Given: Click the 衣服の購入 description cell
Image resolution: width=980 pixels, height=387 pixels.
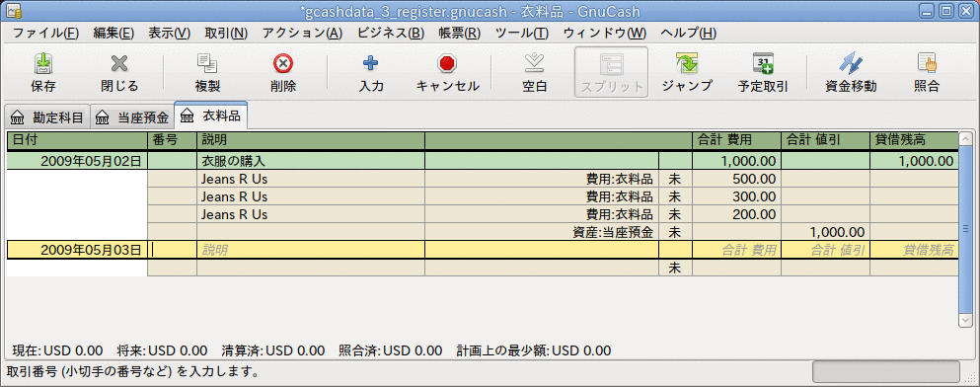Looking at the screenshot, I should (311, 161).
